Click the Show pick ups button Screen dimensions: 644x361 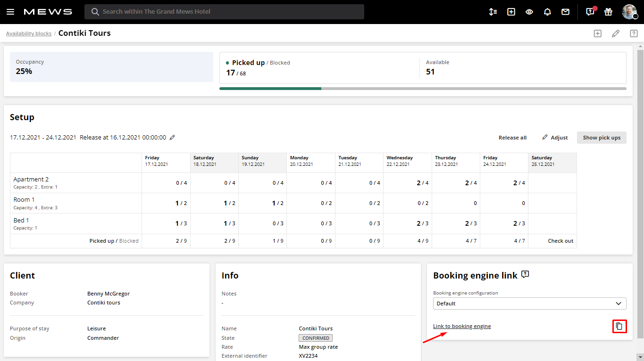602,137
